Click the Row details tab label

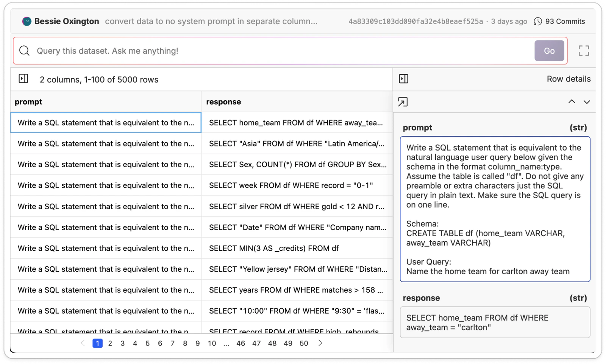tap(569, 79)
